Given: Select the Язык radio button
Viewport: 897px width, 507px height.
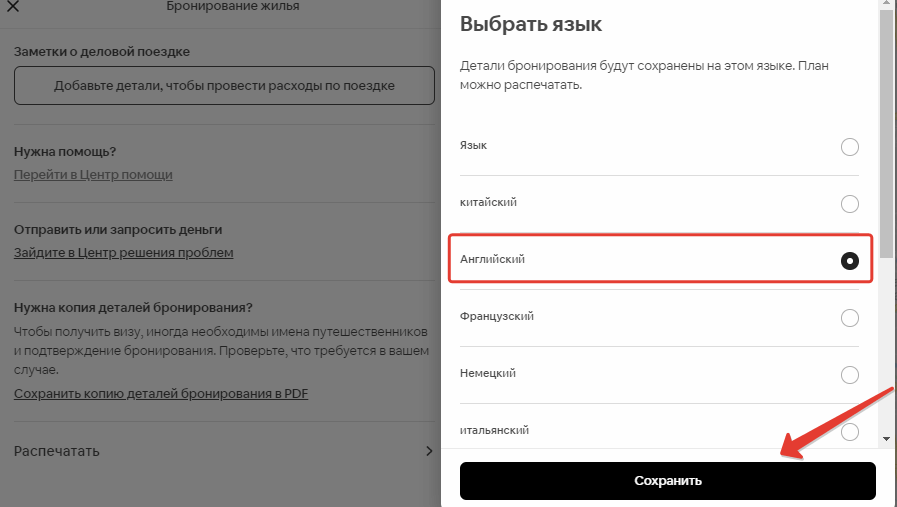Looking at the screenshot, I should coord(849,147).
